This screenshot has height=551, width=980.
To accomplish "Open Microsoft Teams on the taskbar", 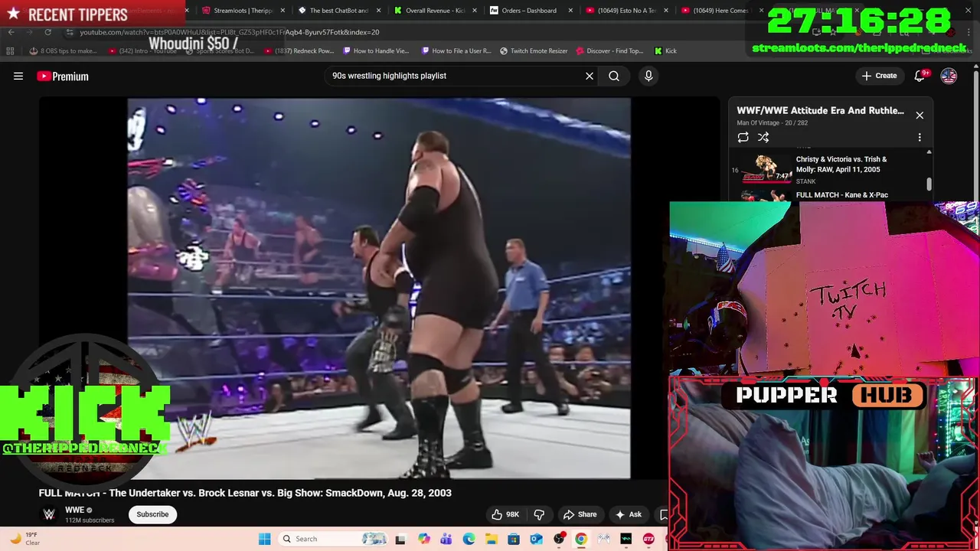I will tap(446, 539).
